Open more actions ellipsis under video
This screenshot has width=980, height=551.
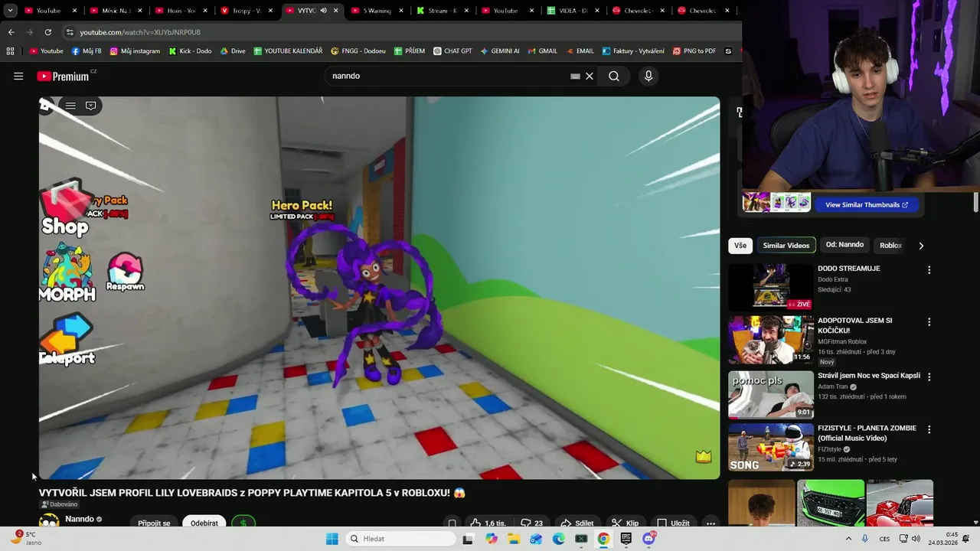click(710, 523)
